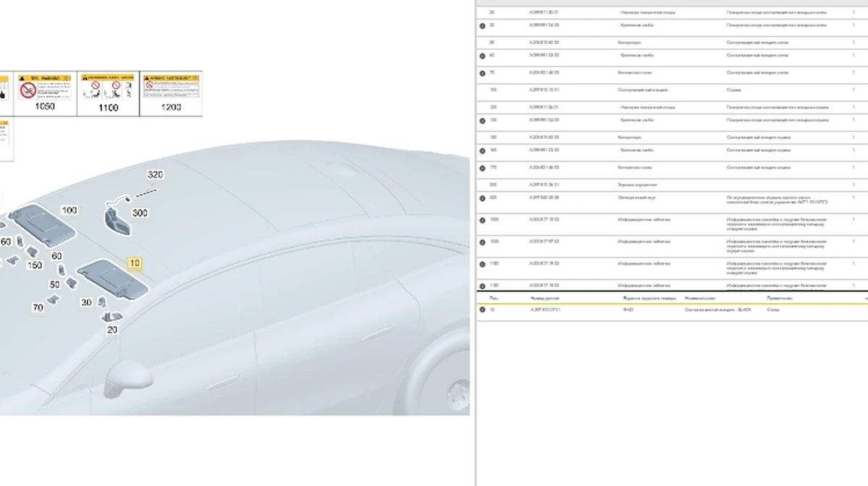Viewport: 868px width, 486px height.
Task: Open info icon in selected position 10 row
Action: pos(482,310)
